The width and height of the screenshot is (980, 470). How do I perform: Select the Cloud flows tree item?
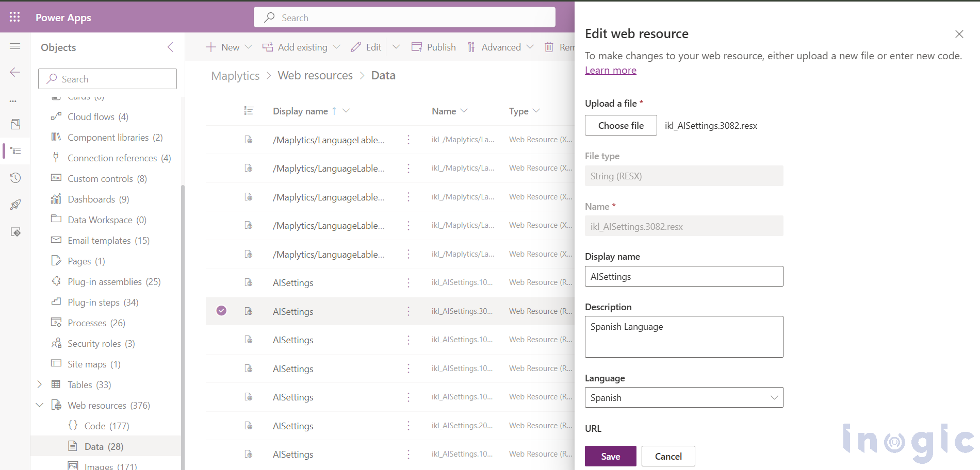pyautogui.click(x=98, y=117)
